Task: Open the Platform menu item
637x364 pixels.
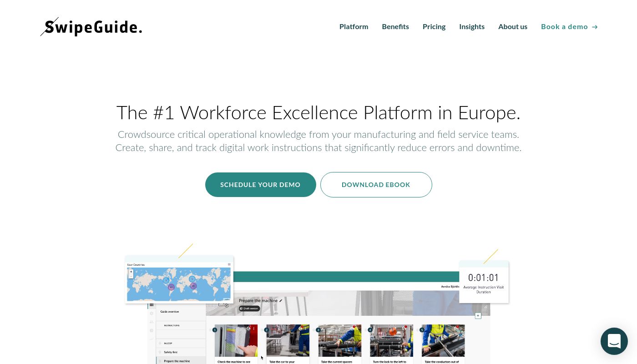Action: 354,26
